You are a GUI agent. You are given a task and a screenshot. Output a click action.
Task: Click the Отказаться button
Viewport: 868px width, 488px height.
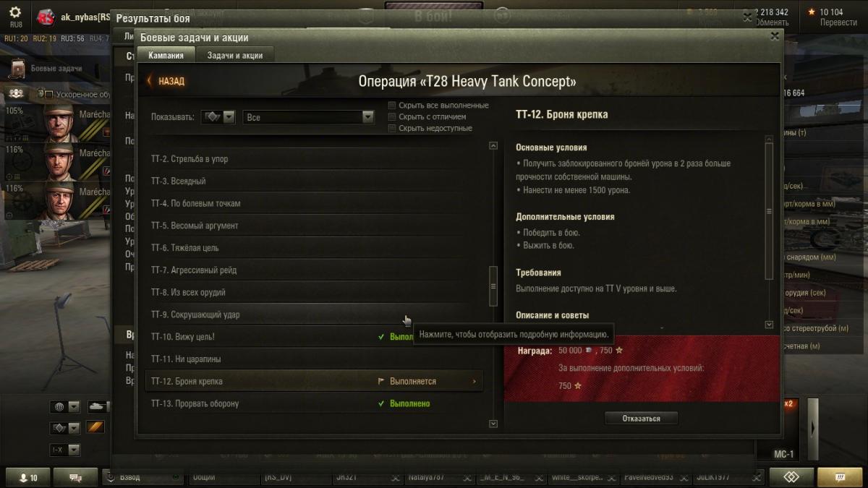pos(642,418)
